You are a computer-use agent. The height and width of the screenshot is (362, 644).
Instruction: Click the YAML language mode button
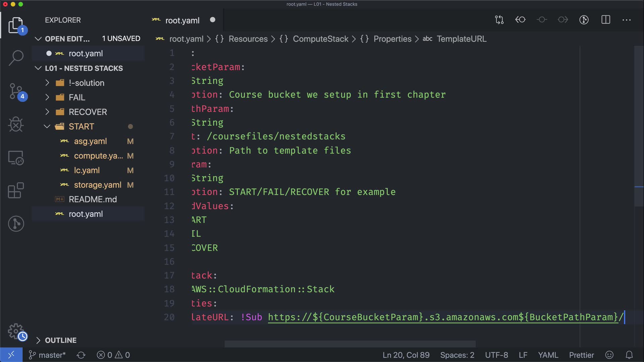click(548, 355)
